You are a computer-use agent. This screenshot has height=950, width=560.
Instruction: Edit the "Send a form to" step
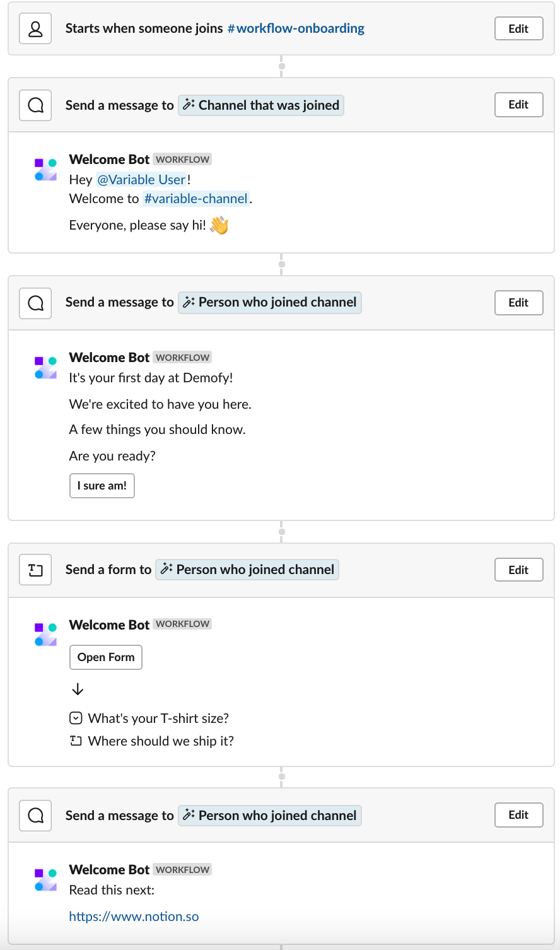[x=518, y=570]
